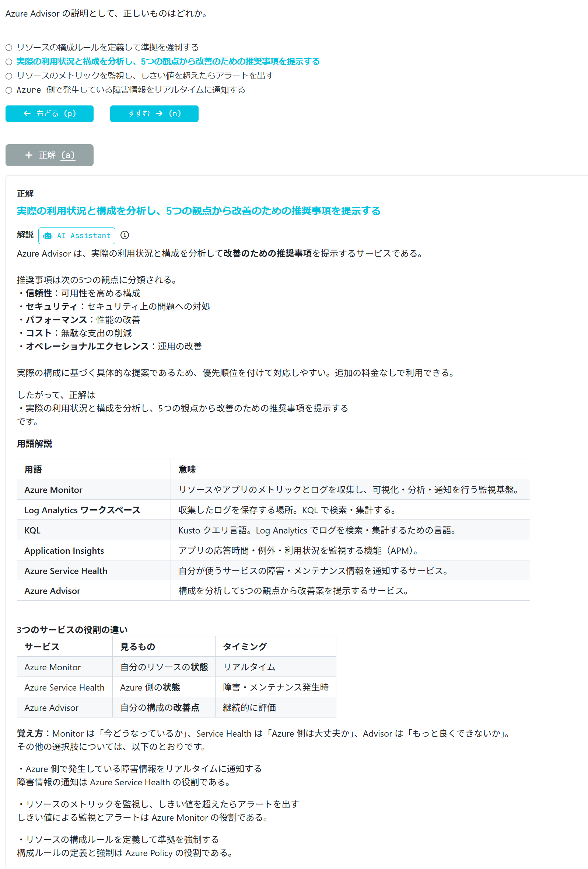Click the パフォーマンス bullet item
The image size is (588, 869).
(79, 320)
